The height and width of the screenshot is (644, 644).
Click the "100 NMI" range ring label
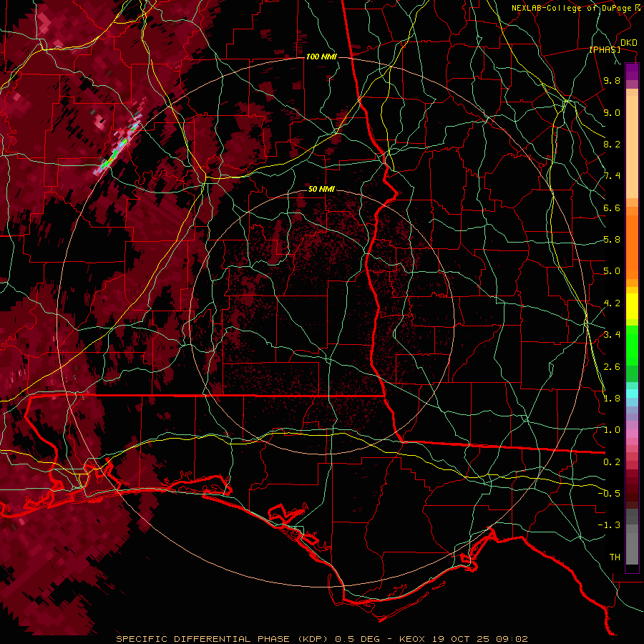coord(321,57)
